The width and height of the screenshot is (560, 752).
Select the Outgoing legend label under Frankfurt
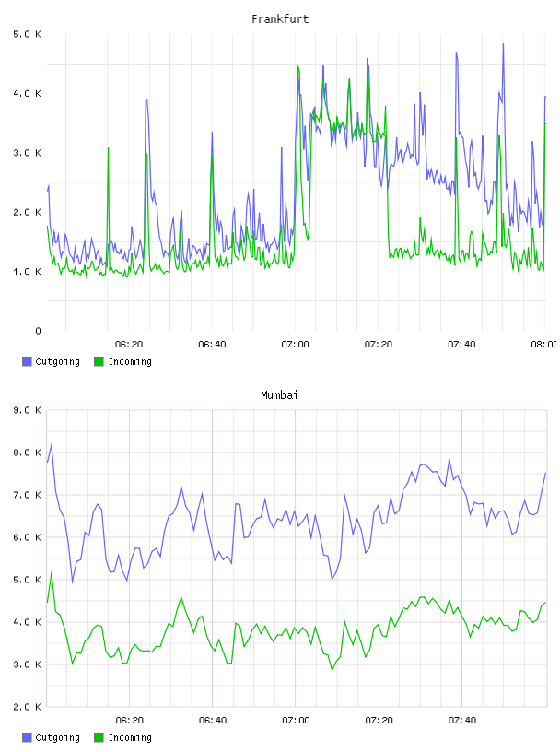pyautogui.click(x=57, y=362)
